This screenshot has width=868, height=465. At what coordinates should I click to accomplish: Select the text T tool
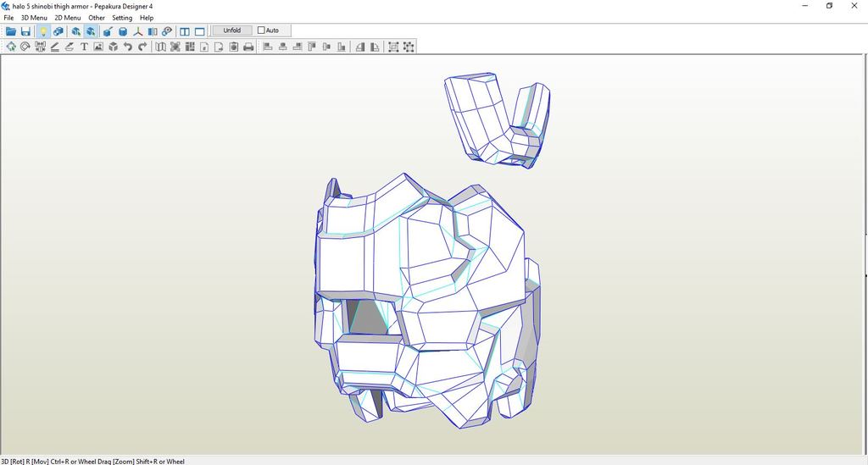click(x=84, y=47)
